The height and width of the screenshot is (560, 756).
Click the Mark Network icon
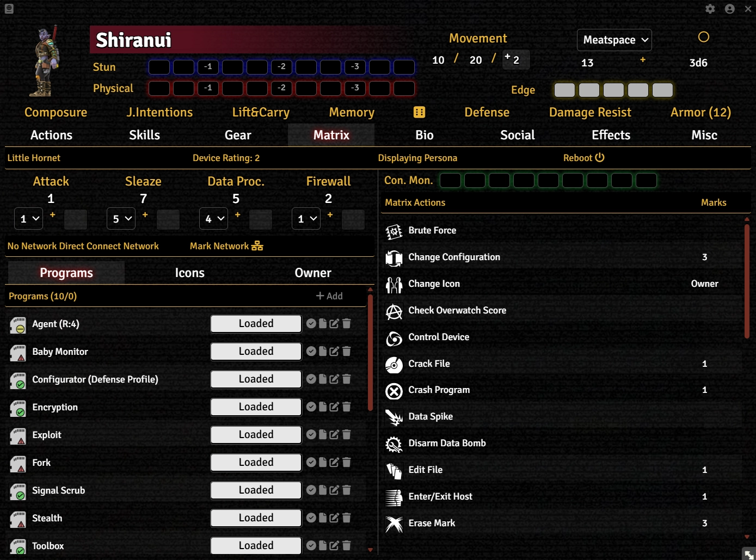tap(257, 246)
